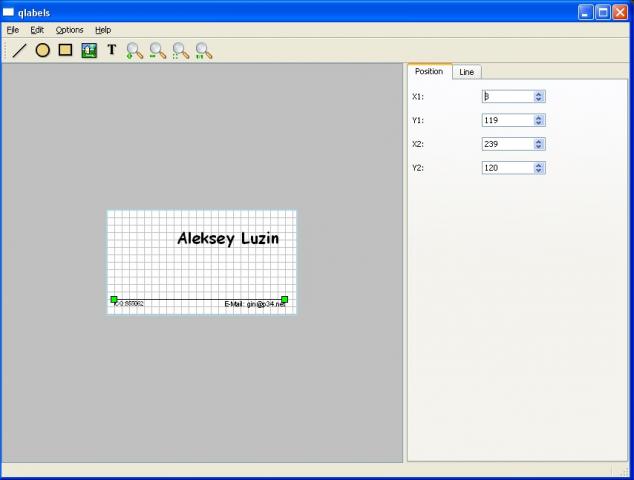Open the Options menu
Viewport: 634px width, 480px height.
click(69, 30)
